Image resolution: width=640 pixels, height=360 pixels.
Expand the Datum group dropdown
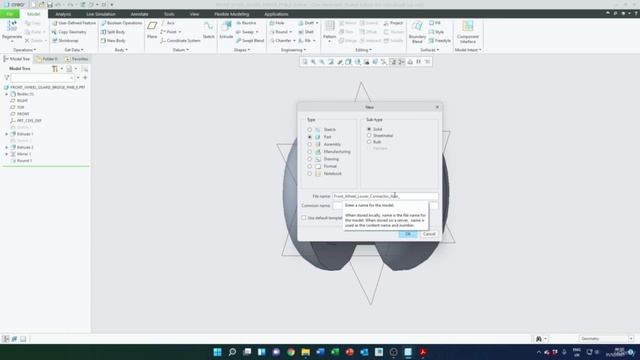pyautogui.click(x=180, y=50)
